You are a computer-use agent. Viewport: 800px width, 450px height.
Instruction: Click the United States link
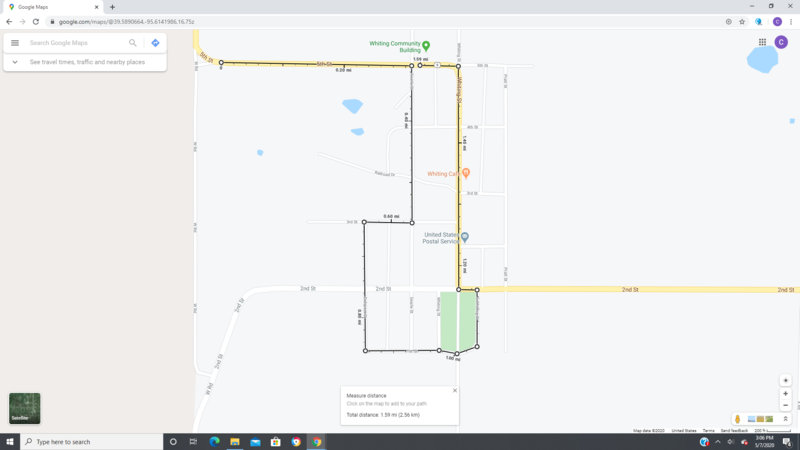click(684, 431)
